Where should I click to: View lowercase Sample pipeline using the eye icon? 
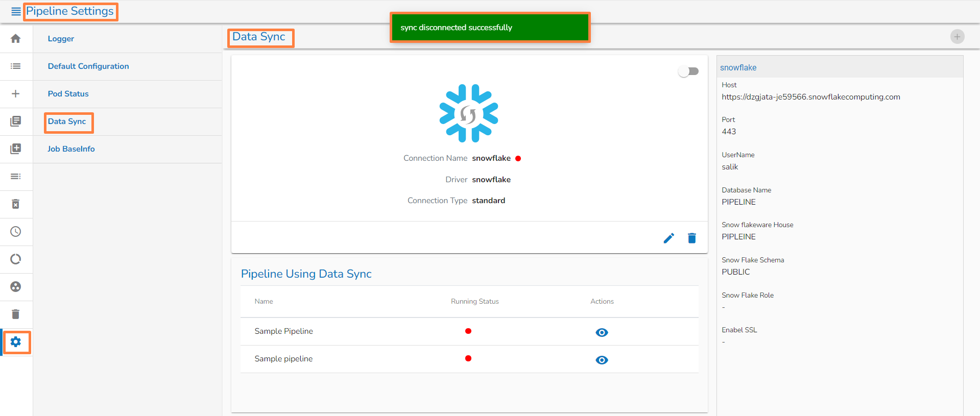(602, 360)
